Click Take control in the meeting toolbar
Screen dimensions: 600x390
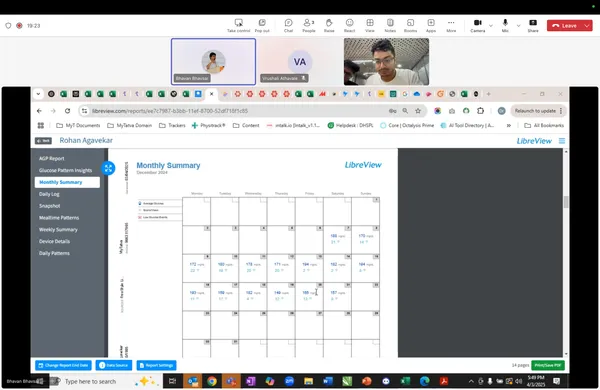238,26
